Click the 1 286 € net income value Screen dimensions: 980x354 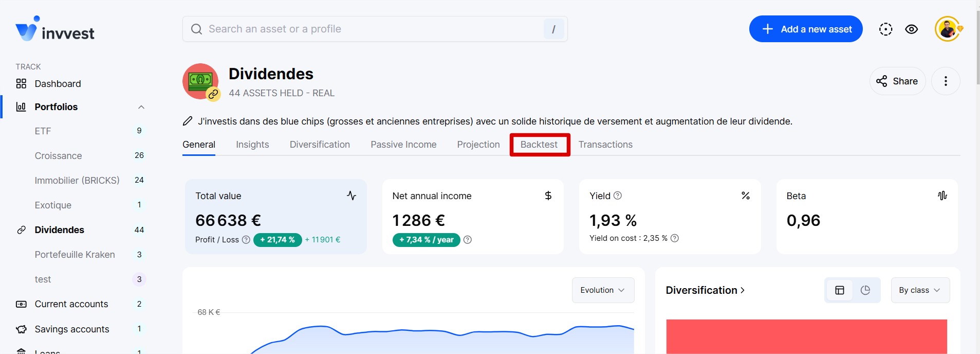point(418,220)
